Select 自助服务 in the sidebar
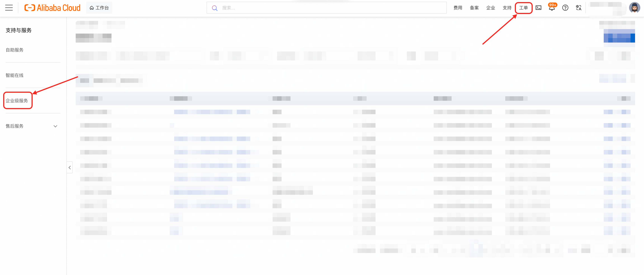This screenshot has width=644, height=275. tap(15, 50)
